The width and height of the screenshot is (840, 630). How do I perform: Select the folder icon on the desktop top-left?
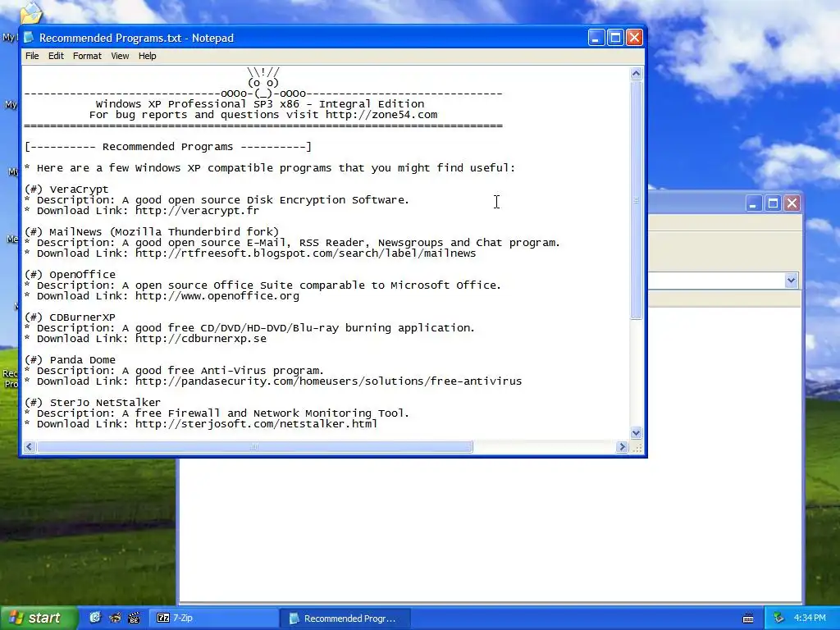pyautogui.click(x=31, y=13)
